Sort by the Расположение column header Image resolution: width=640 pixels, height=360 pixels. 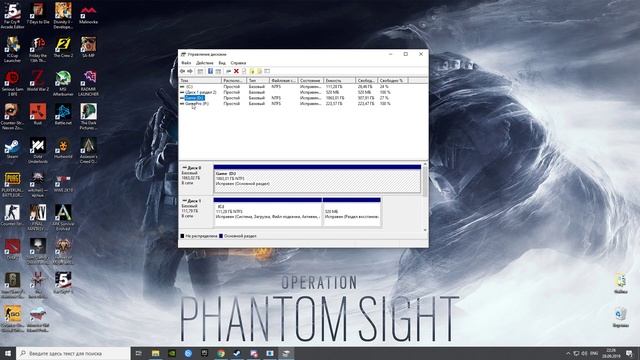(234, 80)
